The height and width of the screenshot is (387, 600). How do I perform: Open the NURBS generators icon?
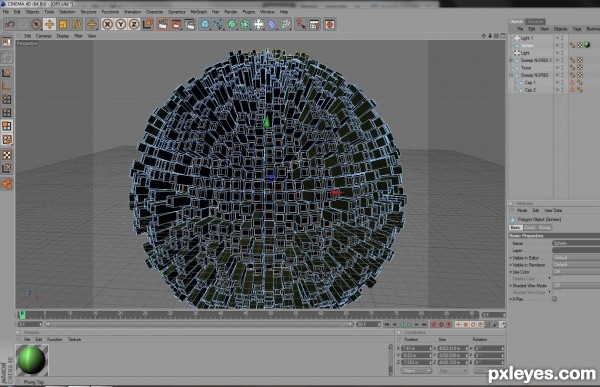pyautogui.click(x=232, y=24)
